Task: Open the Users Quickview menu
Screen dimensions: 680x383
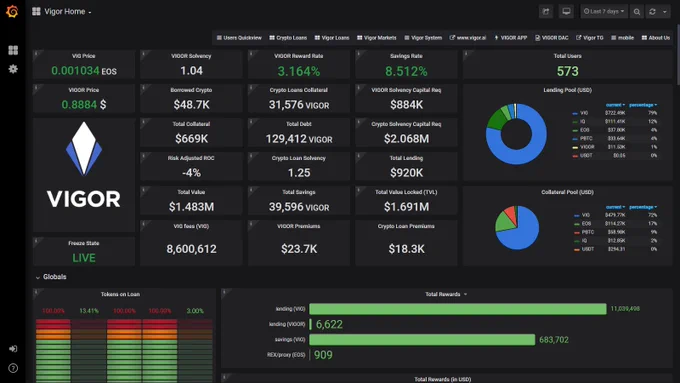Action: click(x=239, y=38)
